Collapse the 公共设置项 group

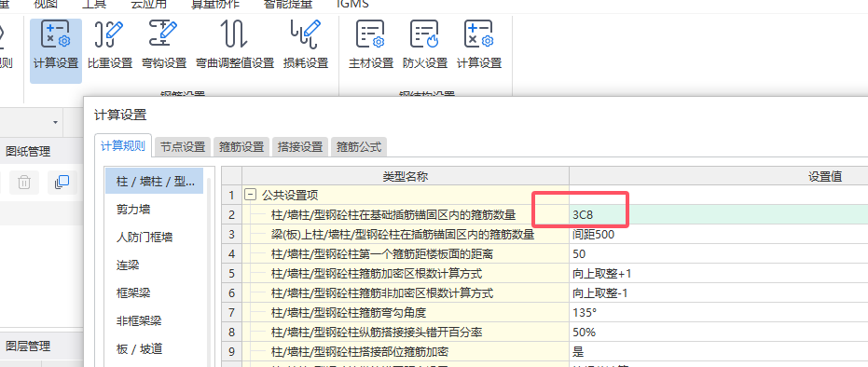tap(251, 195)
